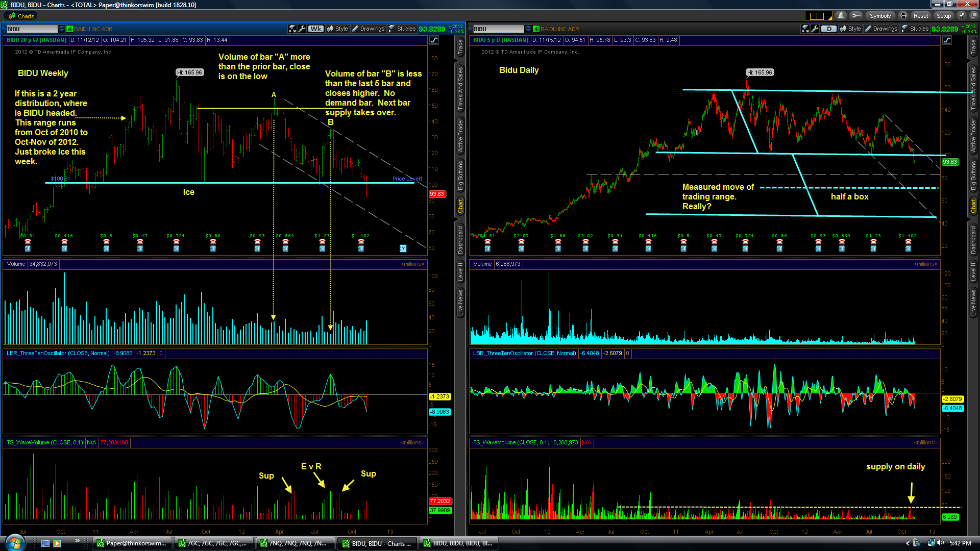Click the LBR_ThreeTenOscillator label in weekly chart
Viewport: 980px width, 551px height.
(58, 353)
